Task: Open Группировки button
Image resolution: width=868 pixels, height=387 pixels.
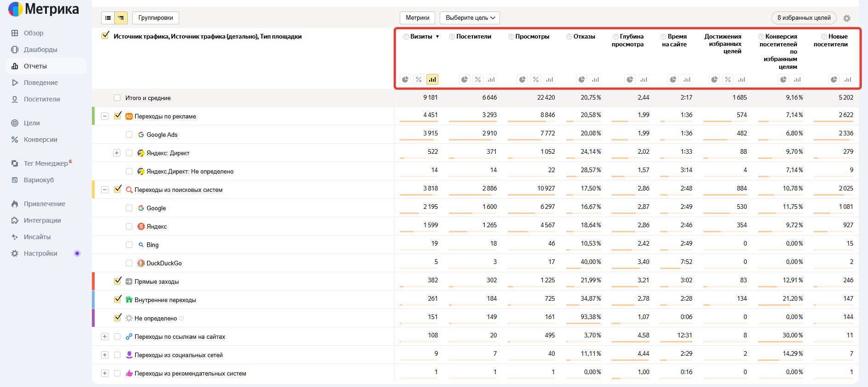Action: [156, 18]
